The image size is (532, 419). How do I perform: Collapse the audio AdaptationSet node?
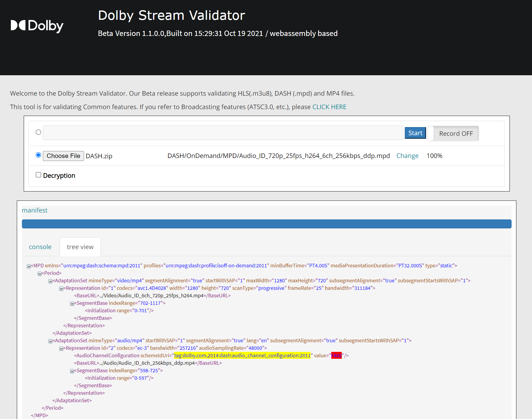pyautogui.click(x=50, y=341)
